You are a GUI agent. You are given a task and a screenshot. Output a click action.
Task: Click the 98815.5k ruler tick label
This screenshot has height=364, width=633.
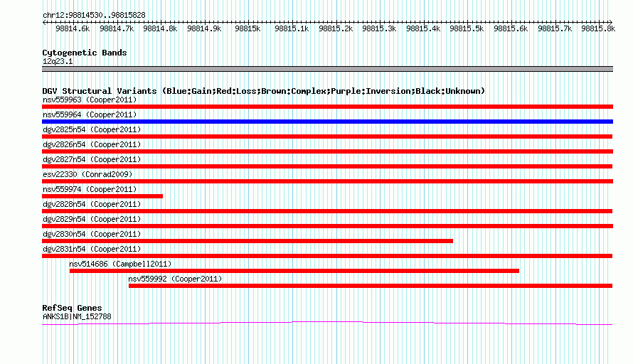coord(467,29)
